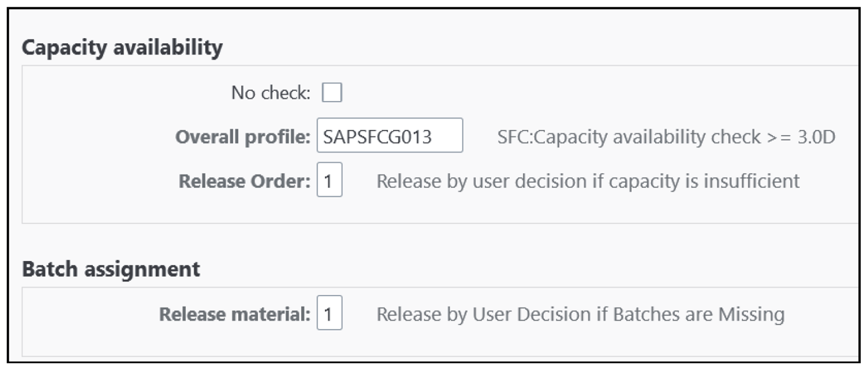Select the Capacity availability section heading
The width and height of the screenshot is (868, 370).
[122, 48]
